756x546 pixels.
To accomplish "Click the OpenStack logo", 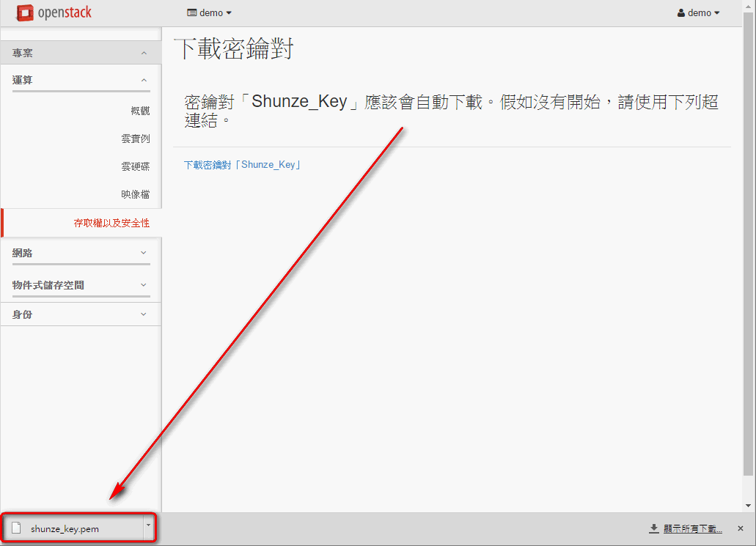I will (x=54, y=12).
